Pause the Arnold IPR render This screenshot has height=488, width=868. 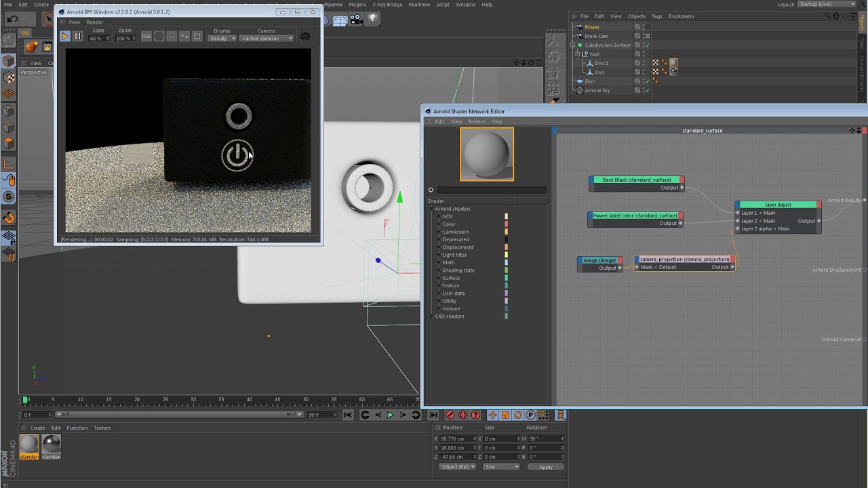point(77,37)
